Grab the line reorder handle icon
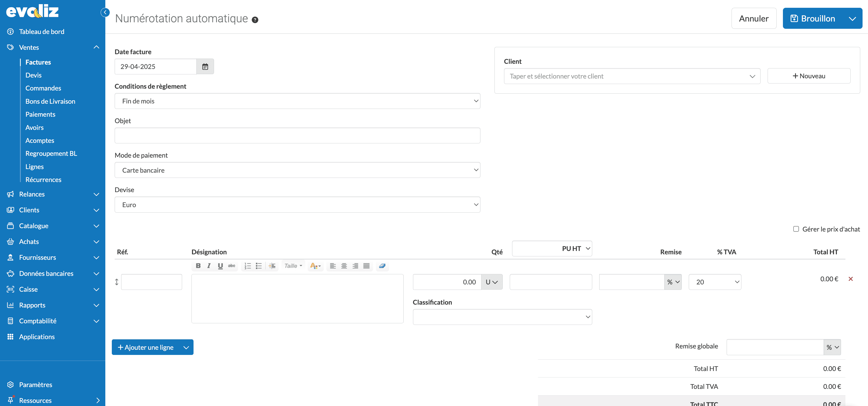868x406 pixels. [116, 282]
